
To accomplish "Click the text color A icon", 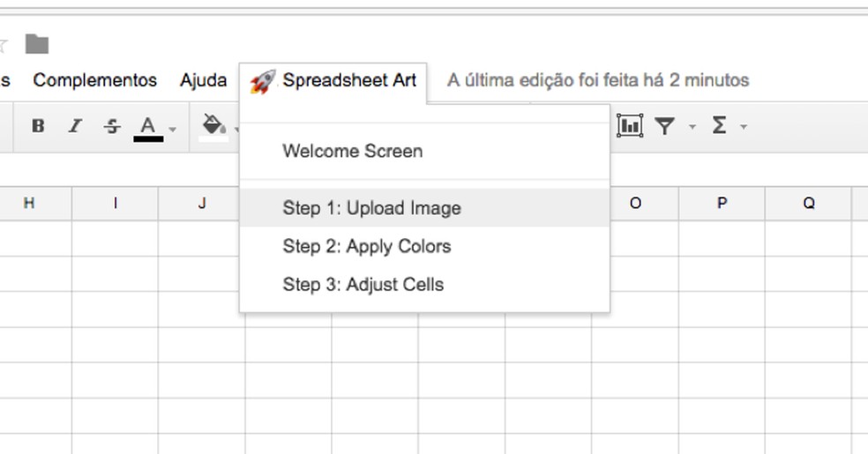I will (148, 126).
